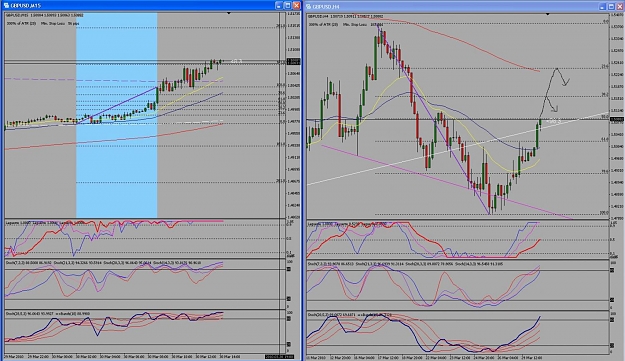Click the dark date box at end of M15 time axis

[x=279, y=357]
